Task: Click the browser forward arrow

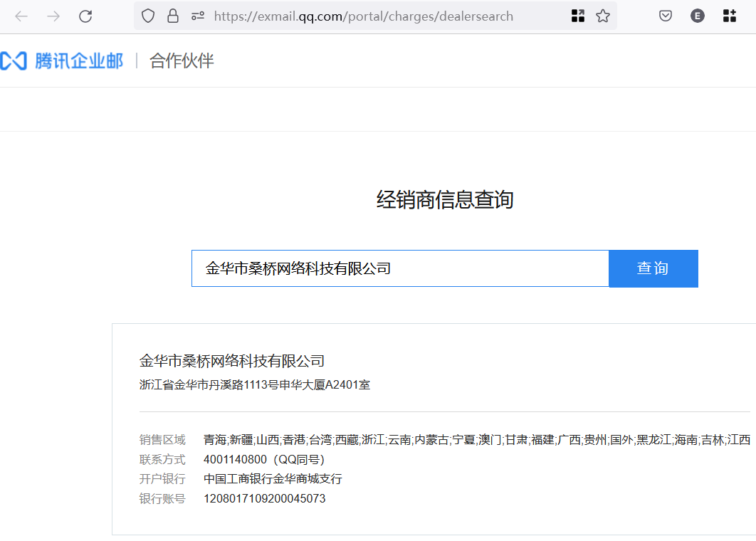Action: point(51,16)
